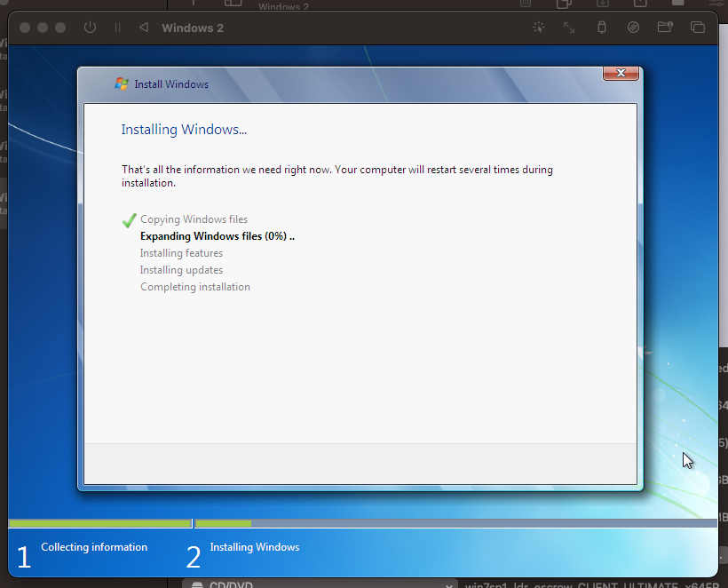
Task: Click 'Expanding Windows files (0%)' text
Action: (x=218, y=236)
